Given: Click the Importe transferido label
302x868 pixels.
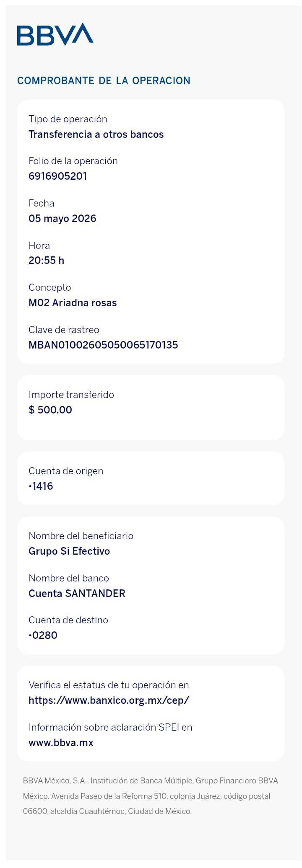Looking at the screenshot, I should click(x=71, y=395).
